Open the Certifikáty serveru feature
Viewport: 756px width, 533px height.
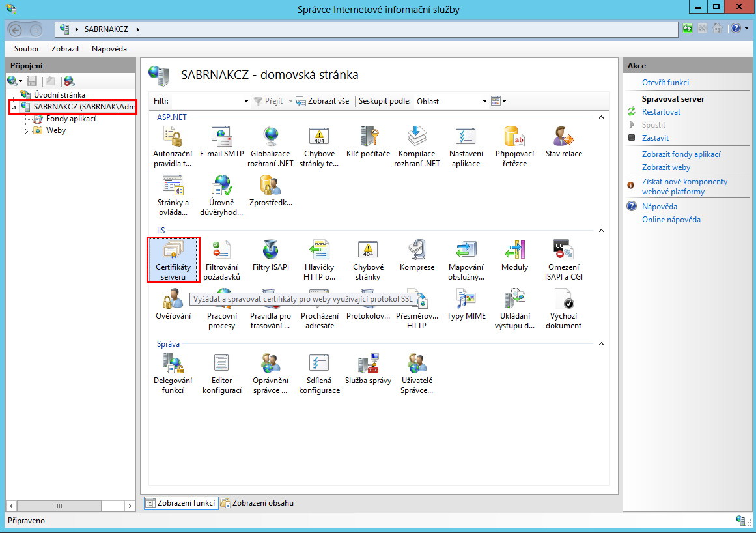point(173,260)
